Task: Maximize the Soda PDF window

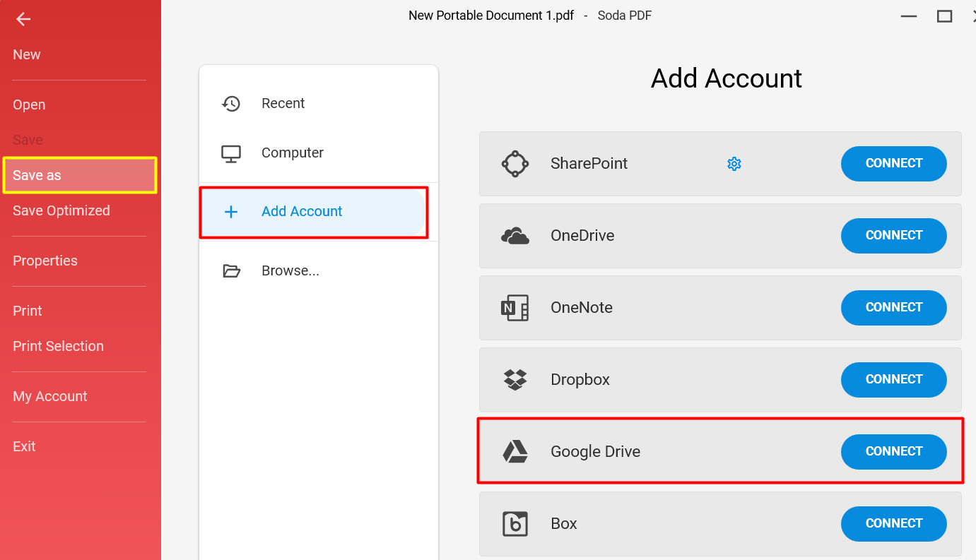Action: click(944, 16)
